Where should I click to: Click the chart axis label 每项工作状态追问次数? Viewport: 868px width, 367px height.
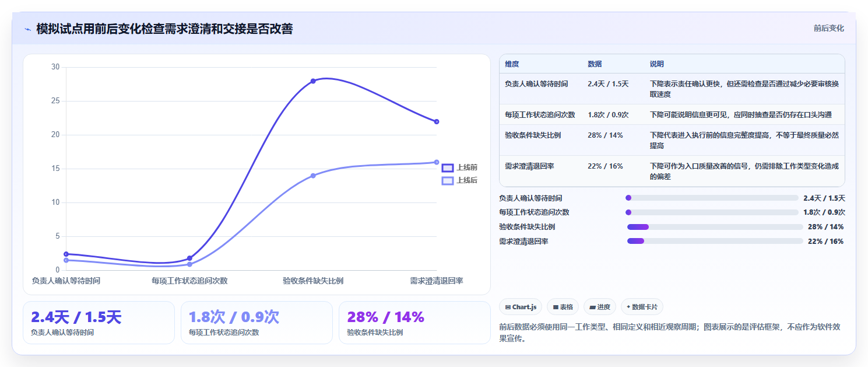click(189, 281)
